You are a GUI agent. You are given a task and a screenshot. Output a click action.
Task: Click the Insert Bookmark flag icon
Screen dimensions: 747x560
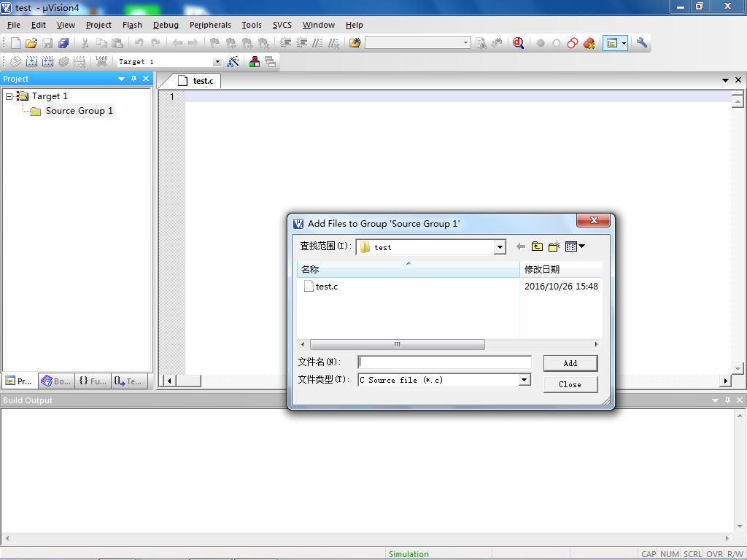(215, 43)
